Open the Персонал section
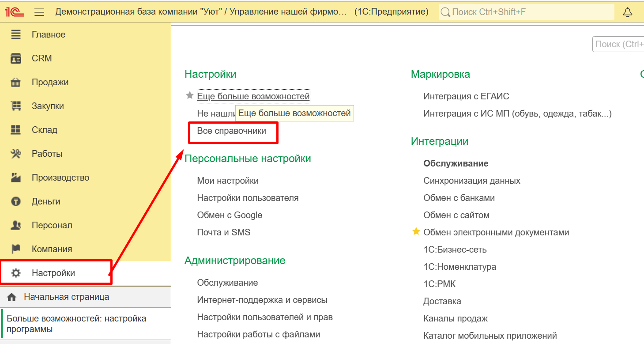The width and height of the screenshot is (644, 344). 52,225
